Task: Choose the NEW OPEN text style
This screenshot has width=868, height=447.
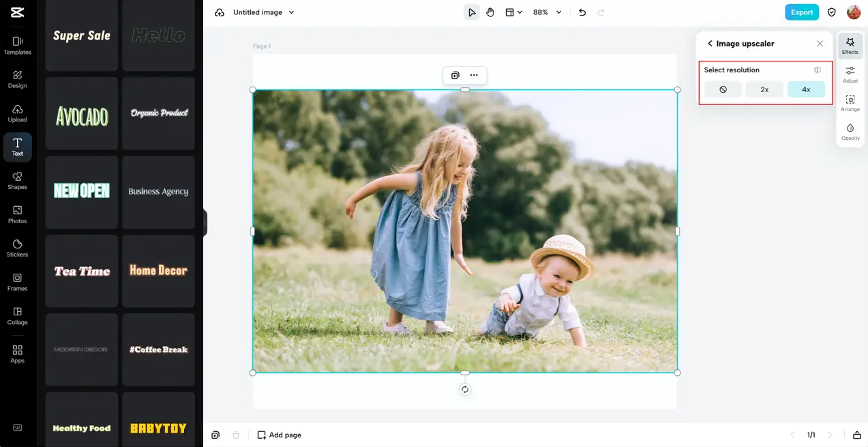Action: pyautogui.click(x=82, y=192)
